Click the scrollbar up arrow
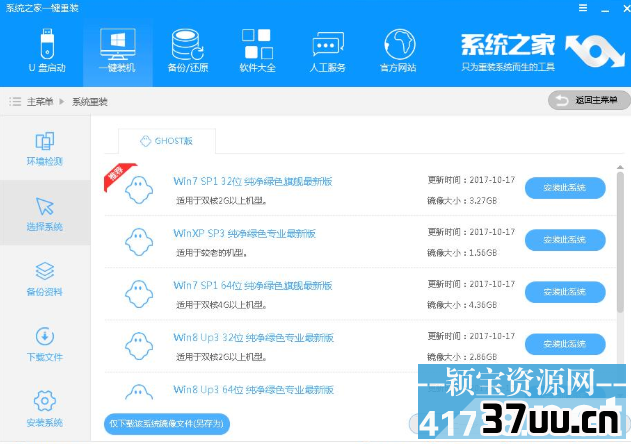631x444 pixels. pyautogui.click(x=620, y=167)
